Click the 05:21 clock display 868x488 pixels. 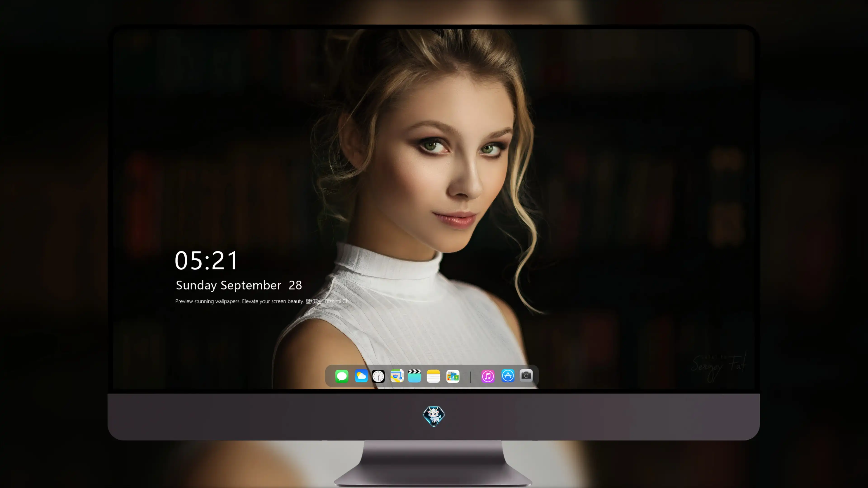(x=206, y=261)
